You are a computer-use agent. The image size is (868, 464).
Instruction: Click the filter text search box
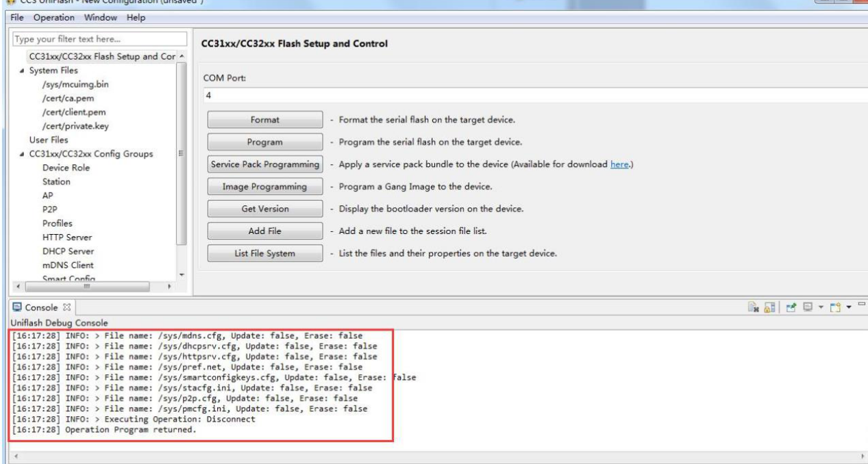99,39
